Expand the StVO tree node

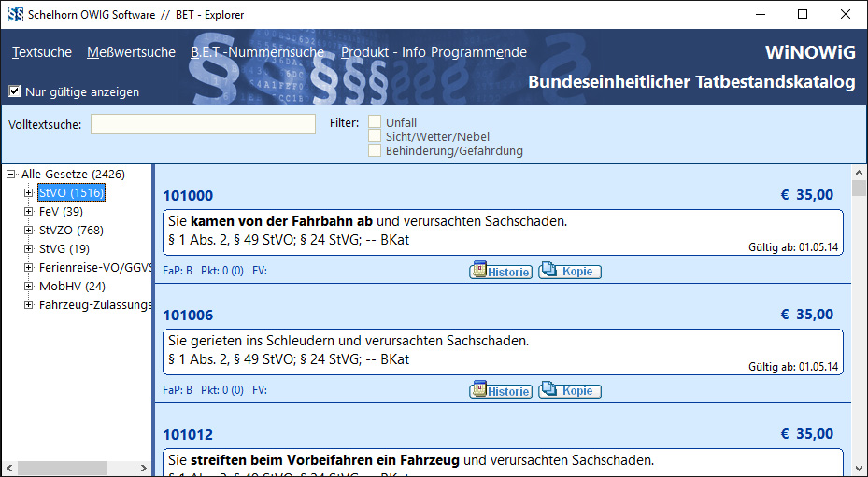(x=29, y=193)
